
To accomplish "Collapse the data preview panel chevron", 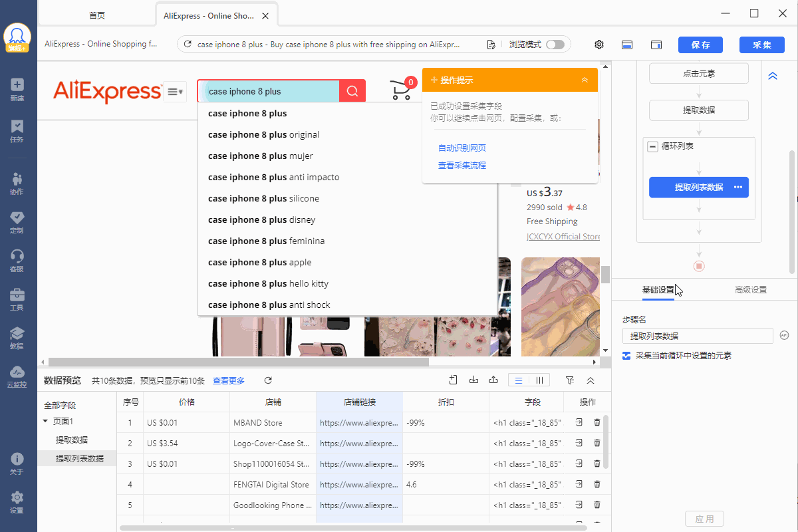I will click(590, 380).
